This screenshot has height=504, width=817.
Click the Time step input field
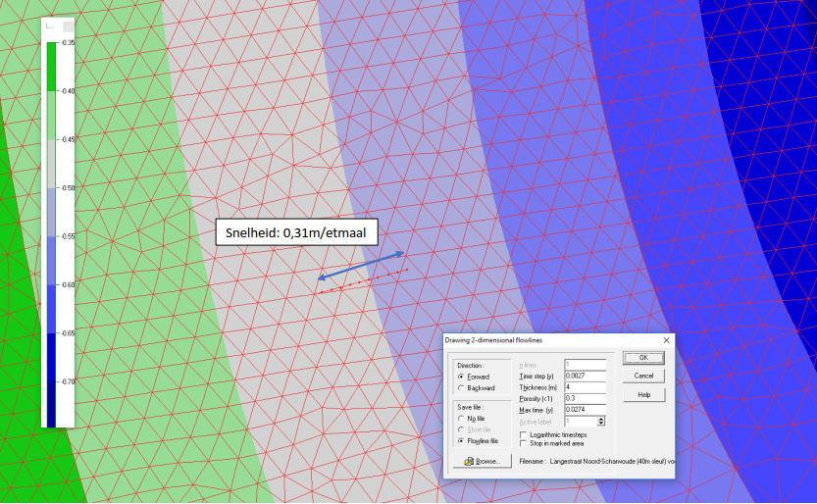[x=585, y=376]
